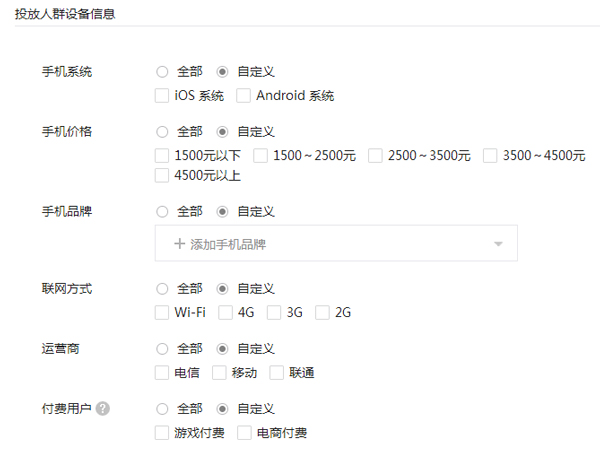
Task: Check the Android 系统 checkbox
Action: click(243, 96)
